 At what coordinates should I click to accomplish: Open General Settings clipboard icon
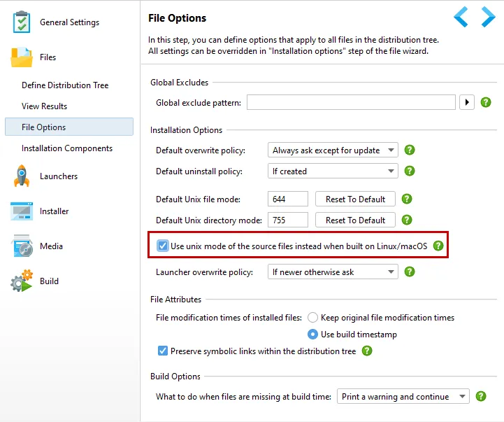22,22
